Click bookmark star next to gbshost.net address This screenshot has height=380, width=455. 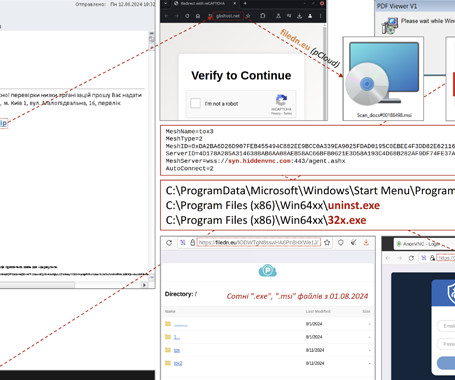coord(248,16)
